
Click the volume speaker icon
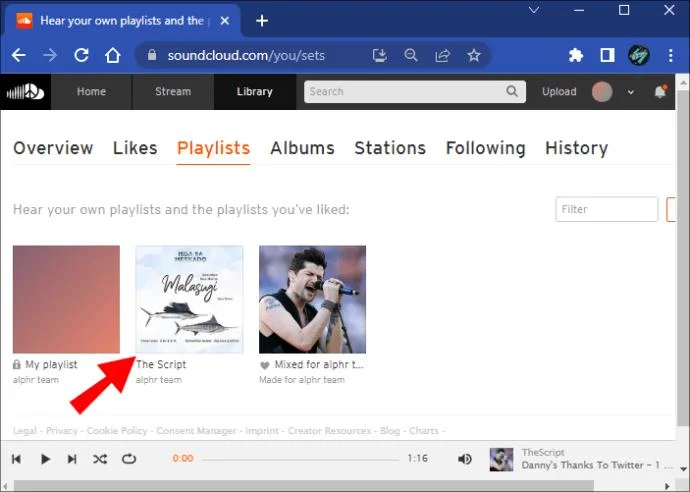coord(465,459)
